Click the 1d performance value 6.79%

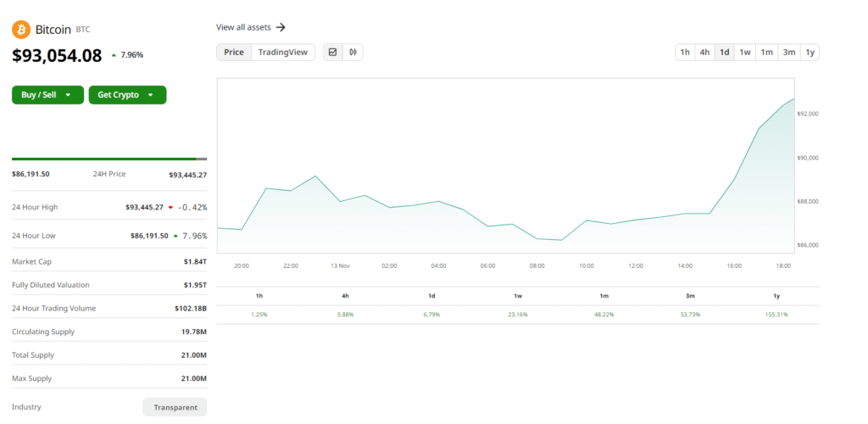tap(431, 315)
